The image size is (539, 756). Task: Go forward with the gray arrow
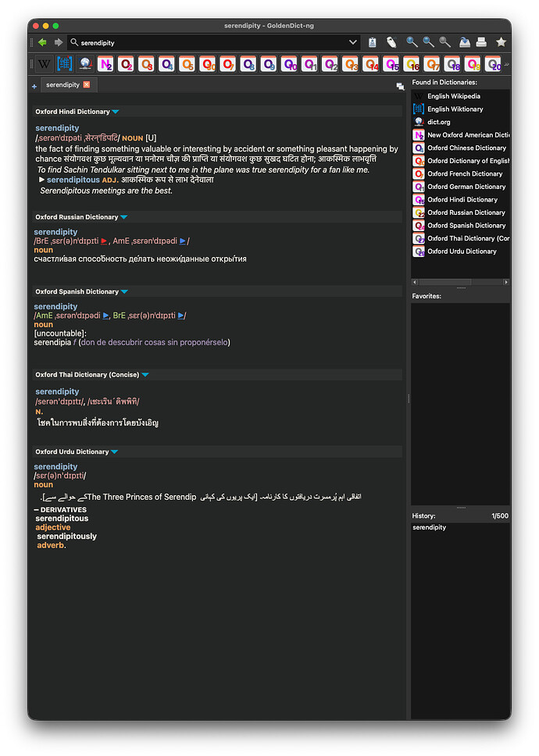tap(59, 42)
